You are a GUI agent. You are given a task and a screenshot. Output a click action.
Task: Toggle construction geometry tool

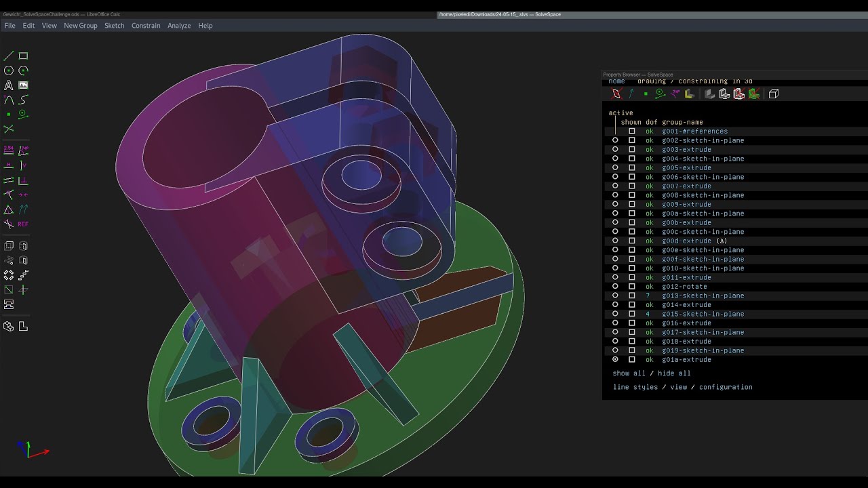point(23,114)
